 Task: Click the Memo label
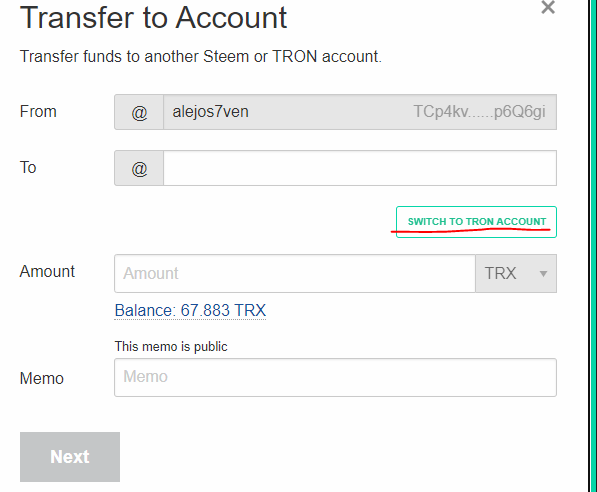pyautogui.click(x=42, y=379)
